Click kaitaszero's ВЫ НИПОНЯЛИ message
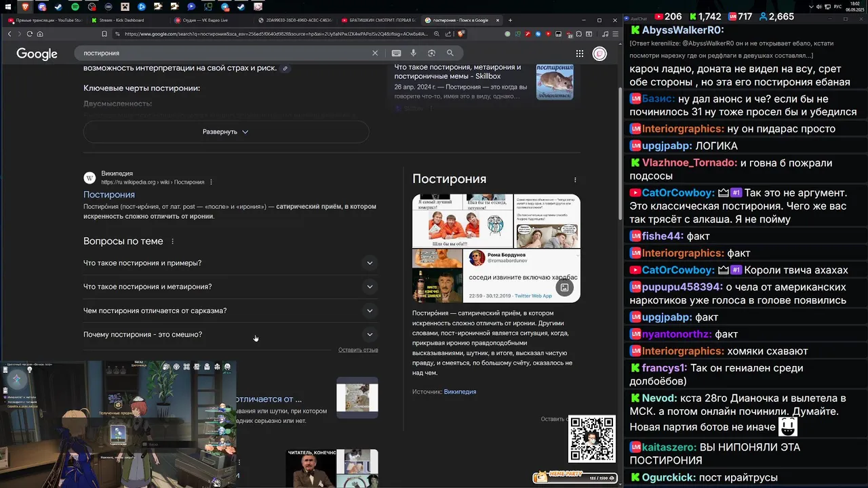Viewport: 868px width, 488px height. 715,453
